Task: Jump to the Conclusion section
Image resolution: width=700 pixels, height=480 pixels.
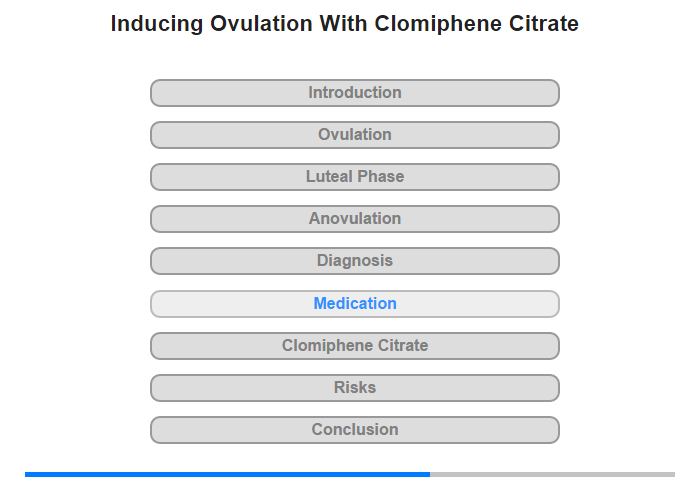Action: 355,430
